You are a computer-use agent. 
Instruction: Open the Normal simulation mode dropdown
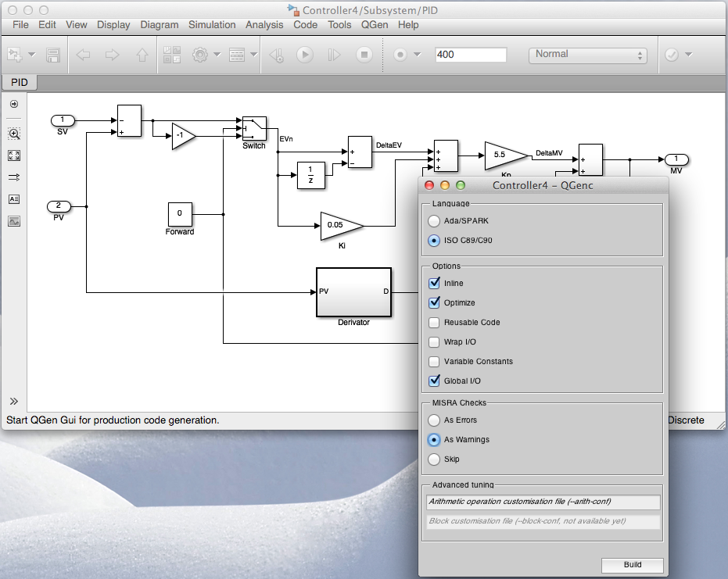[587, 55]
